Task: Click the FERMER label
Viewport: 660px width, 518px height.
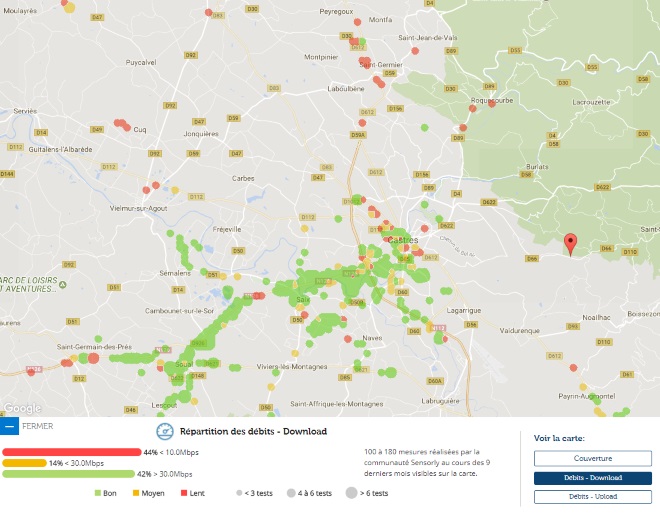Action: tap(37, 426)
